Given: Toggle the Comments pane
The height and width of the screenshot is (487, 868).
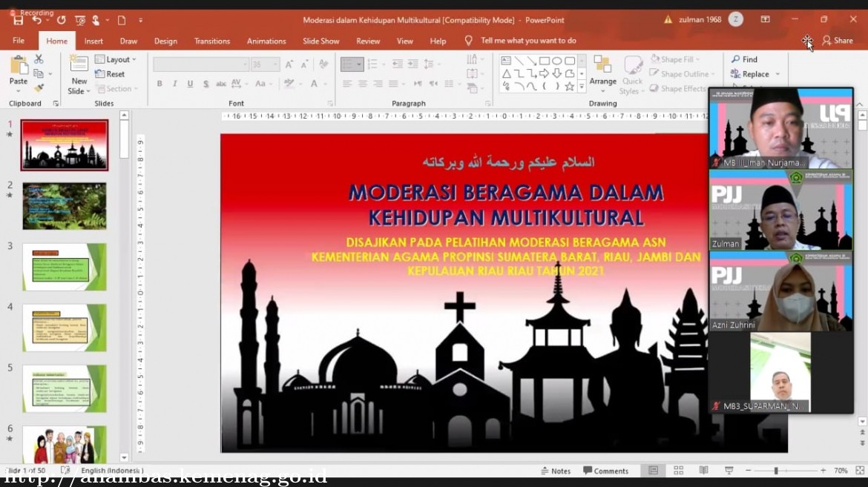Looking at the screenshot, I should point(605,471).
